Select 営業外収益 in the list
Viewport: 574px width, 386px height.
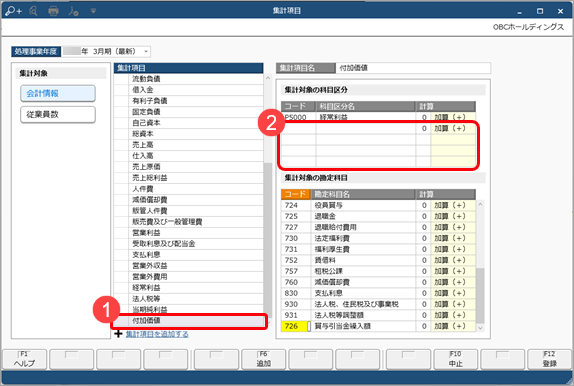189,266
